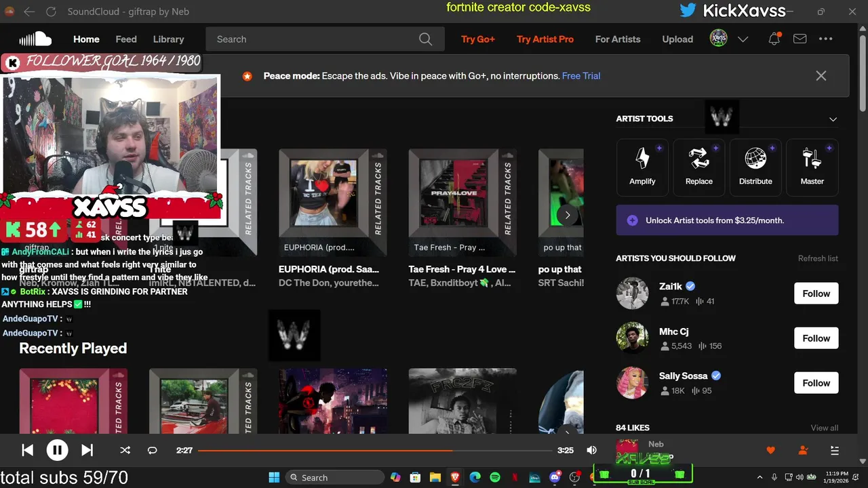This screenshot has width=868, height=488.
Task: Click the search magnifier icon
Action: 425,39
